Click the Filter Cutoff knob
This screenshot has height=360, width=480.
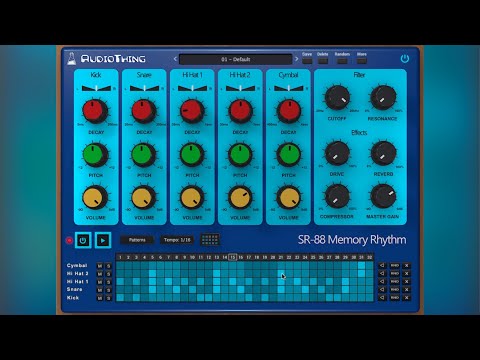coord(337,98)
